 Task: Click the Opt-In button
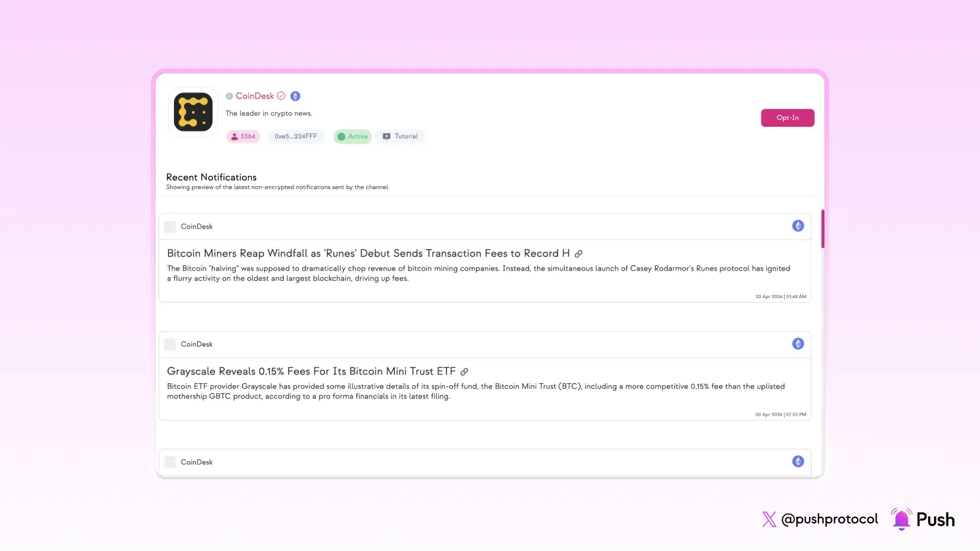(787, 118)
